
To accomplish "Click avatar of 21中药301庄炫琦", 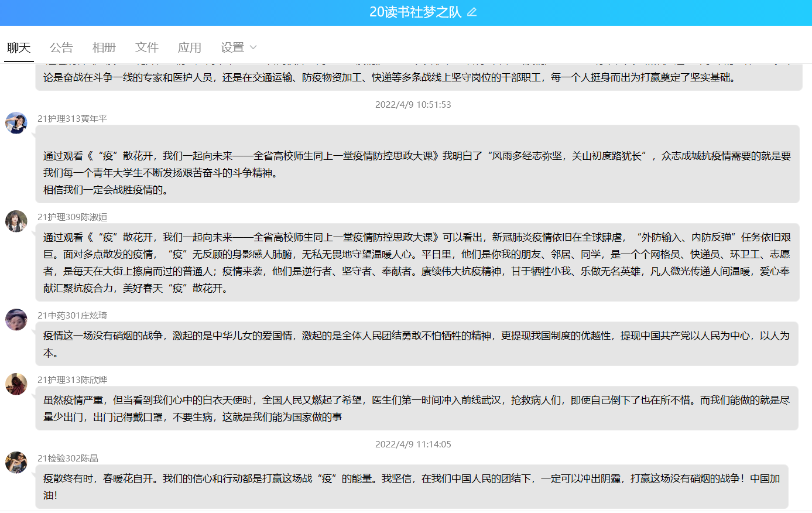I will (x=16, y=320).
